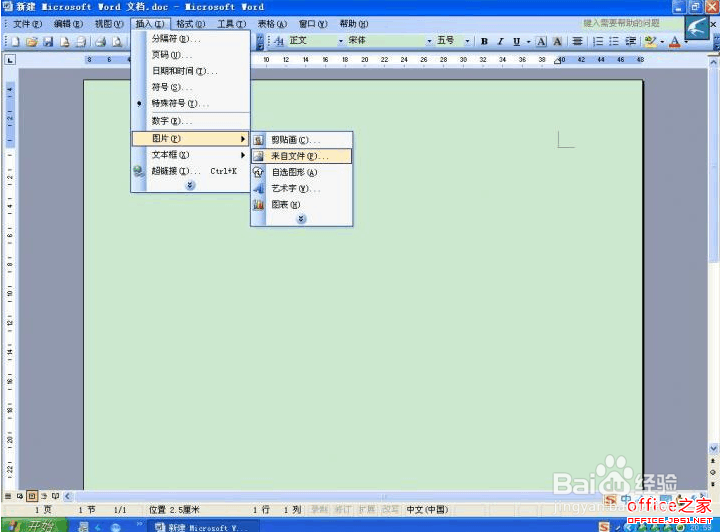
Task: Expand the standard toolbar options arrow
Action: pyautogui.click(x=260, y=42)
